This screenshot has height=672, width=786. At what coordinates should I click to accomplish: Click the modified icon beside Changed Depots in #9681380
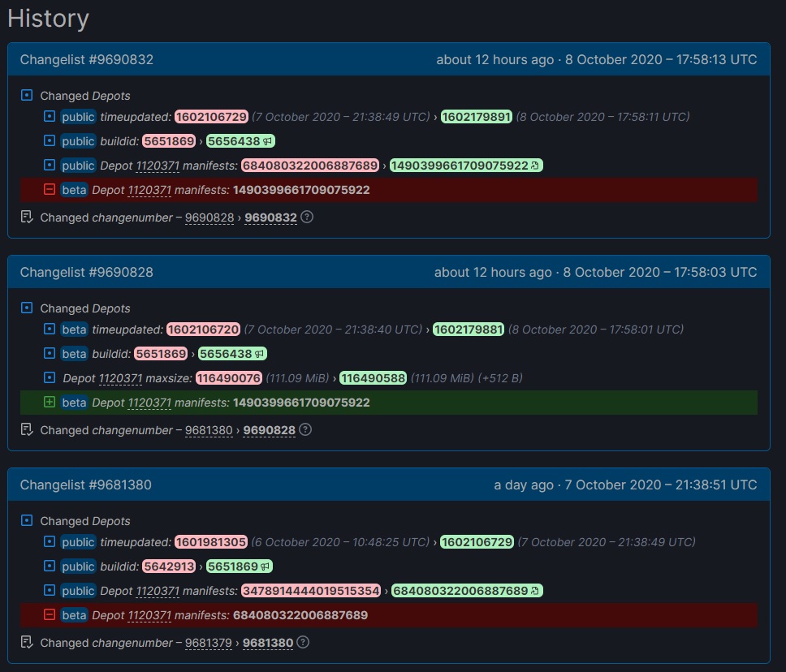[27, 520]
